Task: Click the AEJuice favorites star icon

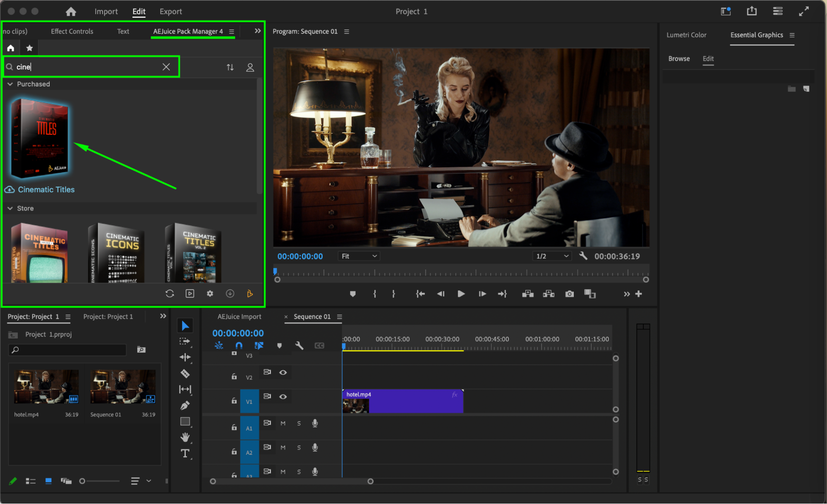Action: [29, 48]
